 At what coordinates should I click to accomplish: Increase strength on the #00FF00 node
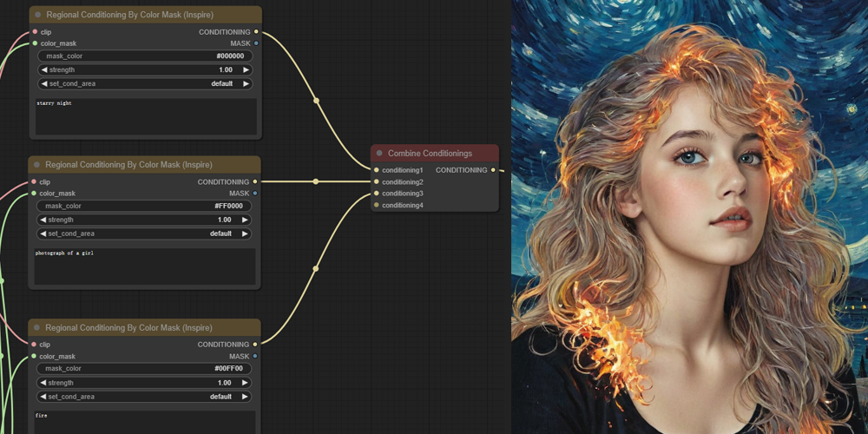click(246, 383)
